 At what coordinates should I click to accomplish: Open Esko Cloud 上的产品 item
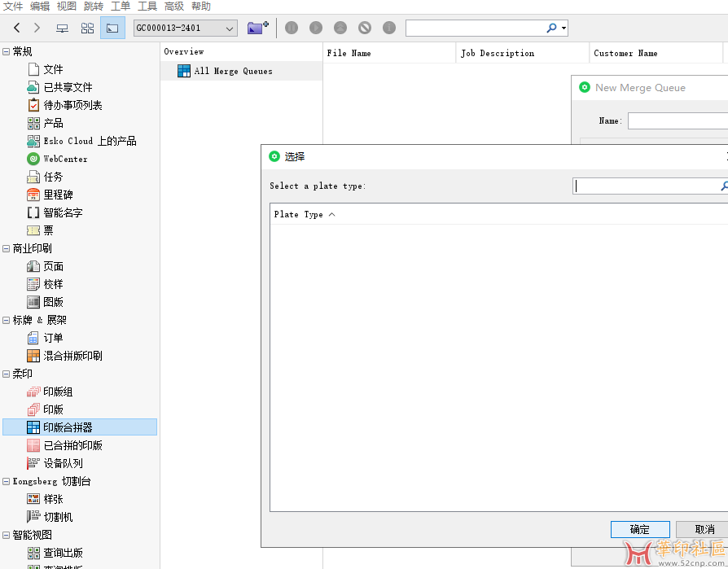[x=90, y=141]
